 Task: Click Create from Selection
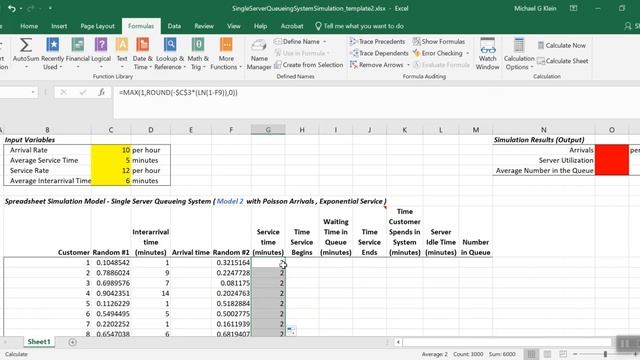309,65
